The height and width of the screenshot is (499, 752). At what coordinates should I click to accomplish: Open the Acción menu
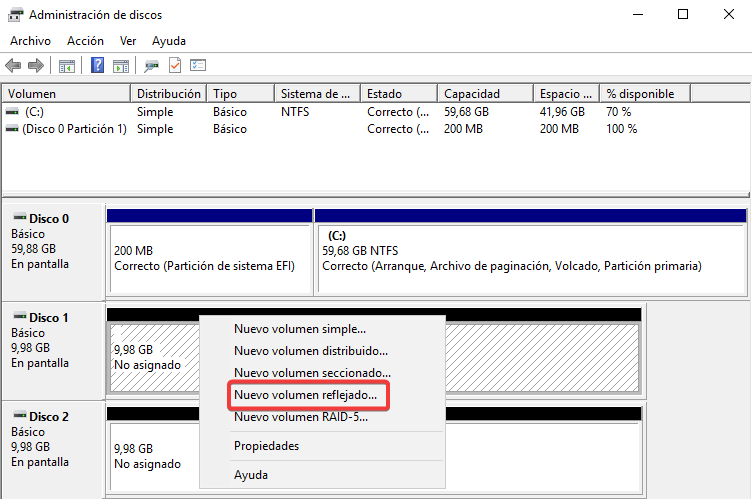click(x=85, y=41)
